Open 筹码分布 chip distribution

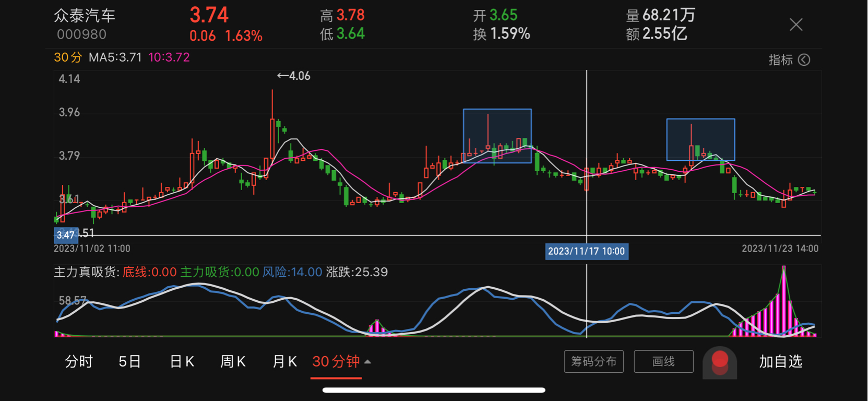594,361
